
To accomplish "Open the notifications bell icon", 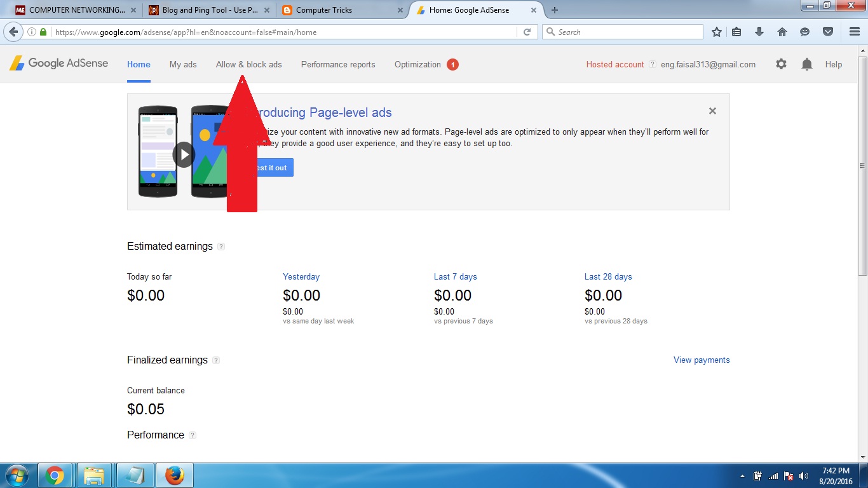I will click(x=807, y=64).
